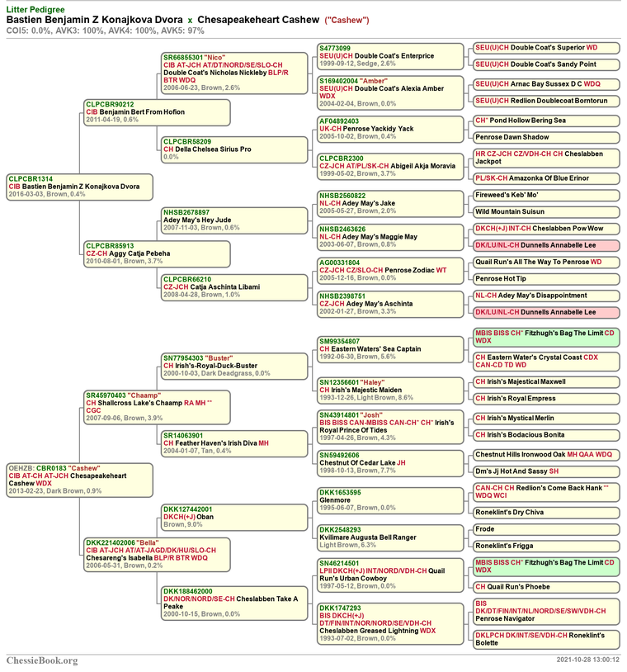Click Double Coat's Nicholas Nickleby entry
This screenshot has width=627, height=672.
coord(234,73)
